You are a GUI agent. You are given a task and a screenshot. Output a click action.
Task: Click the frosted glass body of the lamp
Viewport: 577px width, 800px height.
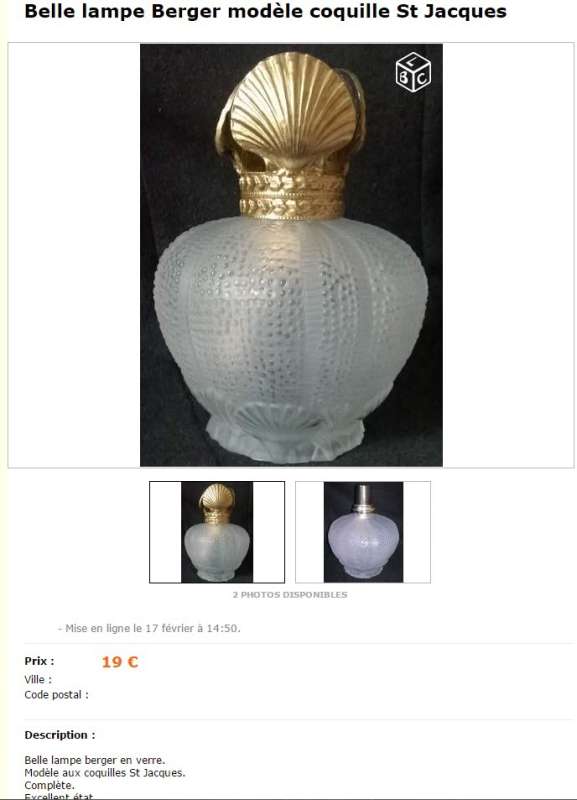pyautogui.click(x=291, y=309)
